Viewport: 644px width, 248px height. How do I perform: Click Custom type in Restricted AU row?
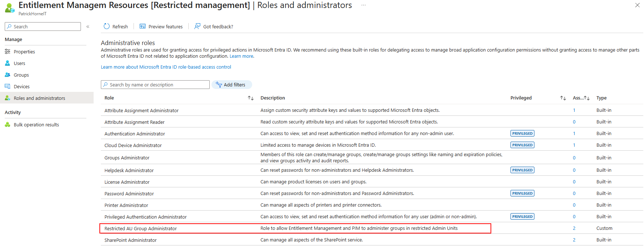(x=604, y=228)
